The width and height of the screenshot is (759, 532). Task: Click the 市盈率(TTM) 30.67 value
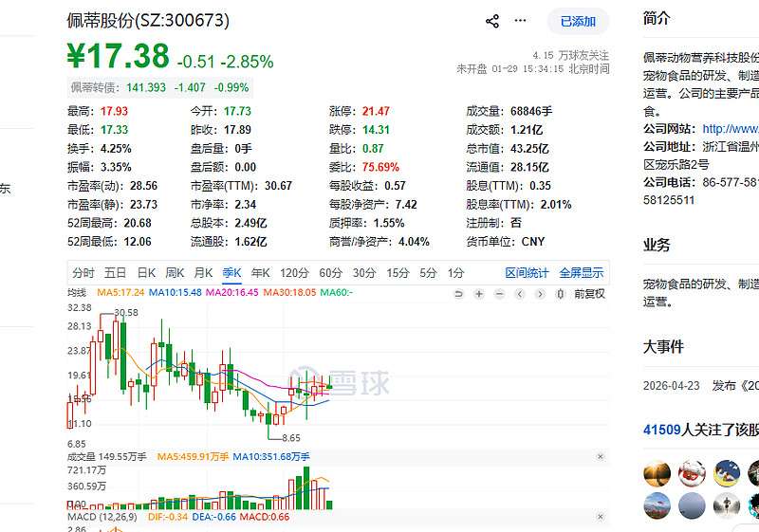point(278,186)
